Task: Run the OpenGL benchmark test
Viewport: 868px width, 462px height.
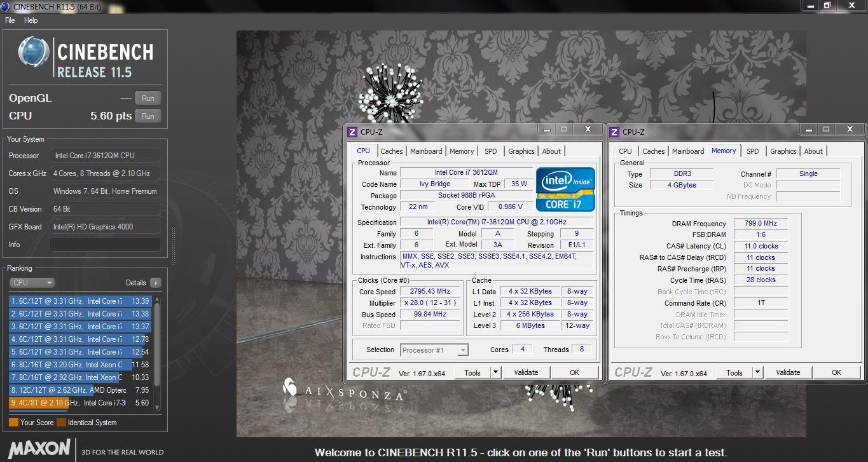Action: coord(148,99)
